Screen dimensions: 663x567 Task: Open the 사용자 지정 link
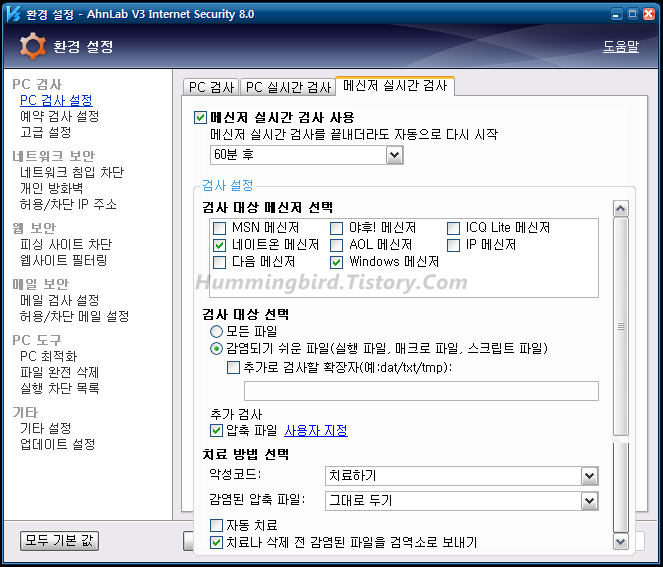point(315,431)
